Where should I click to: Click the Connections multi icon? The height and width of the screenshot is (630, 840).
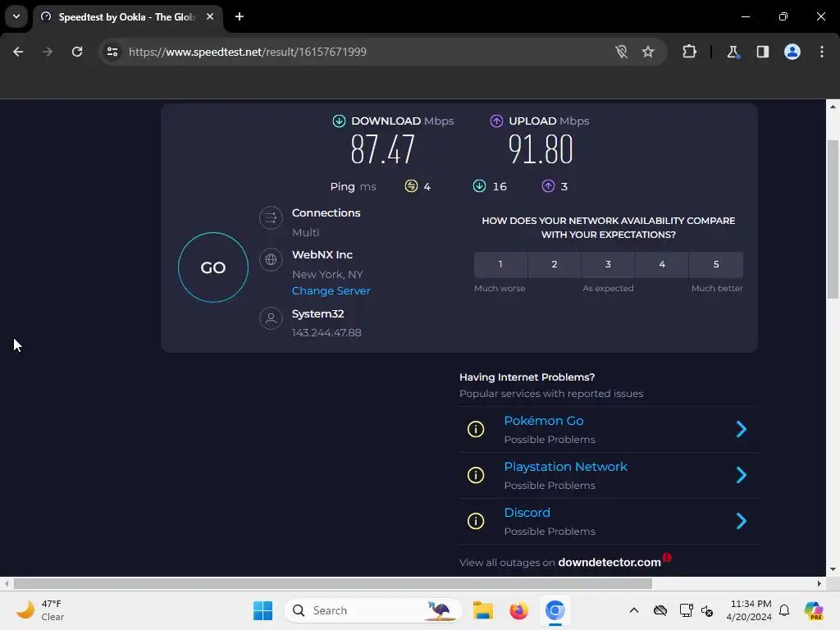coord(271,218)
